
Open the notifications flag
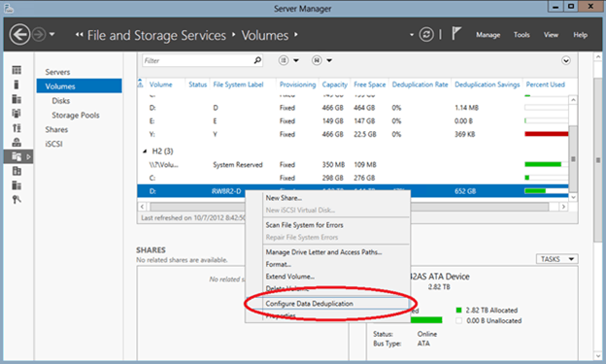pos(456,34)
